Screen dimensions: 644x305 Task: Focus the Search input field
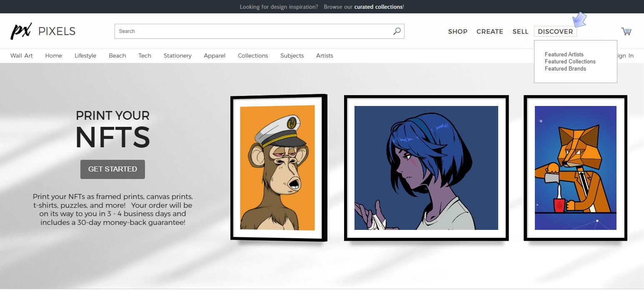coord(259,31)
